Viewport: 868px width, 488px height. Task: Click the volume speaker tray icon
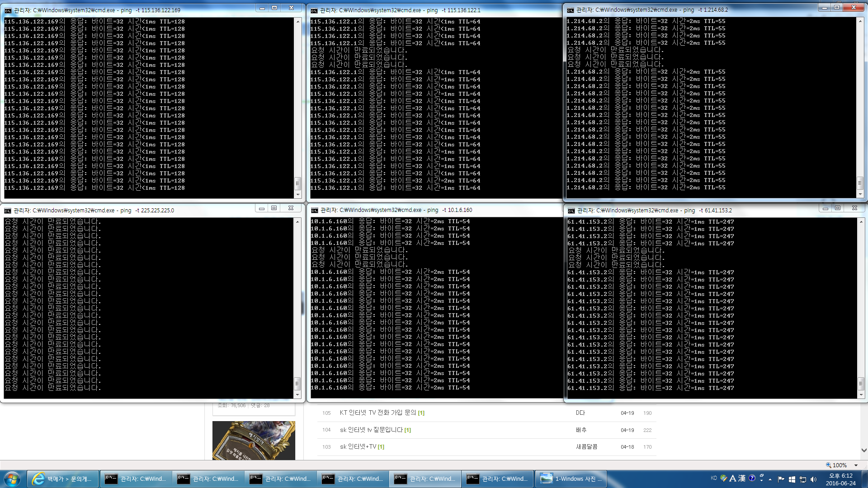(814, 479)
